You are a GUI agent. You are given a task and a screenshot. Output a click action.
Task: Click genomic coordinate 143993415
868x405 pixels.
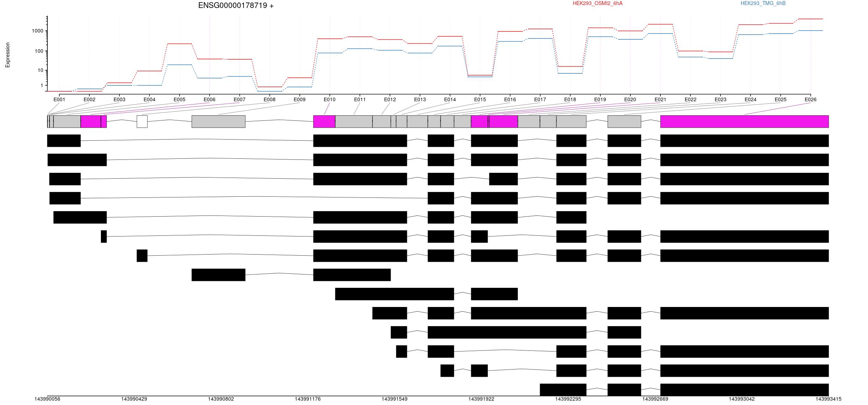pyautogui.click(x=829, y=399)
